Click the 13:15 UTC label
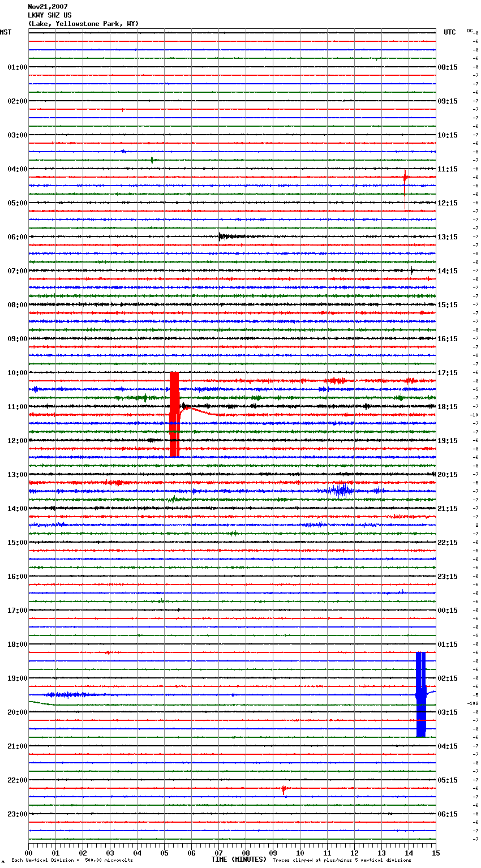Viewport: 481px width, 868px height. 448,237
